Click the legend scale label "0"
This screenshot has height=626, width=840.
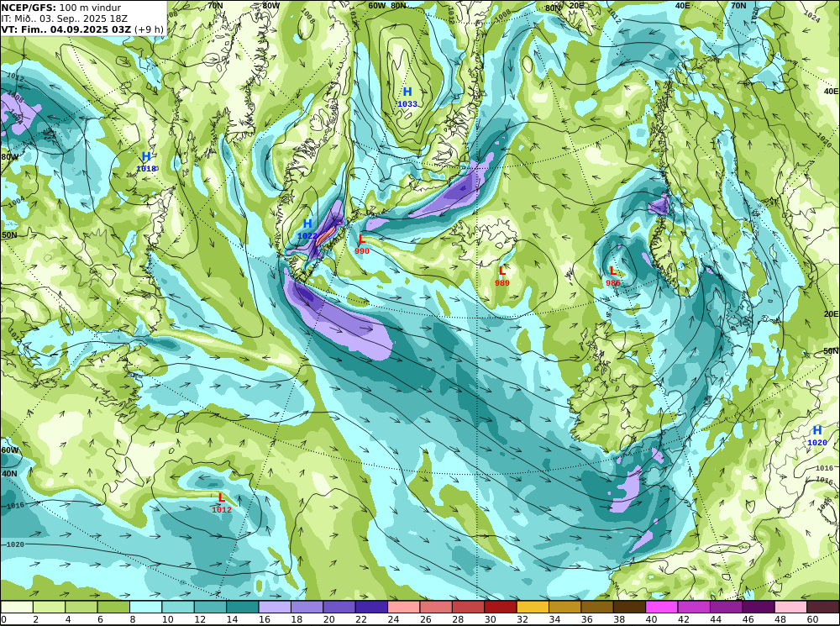click(4, 619)
